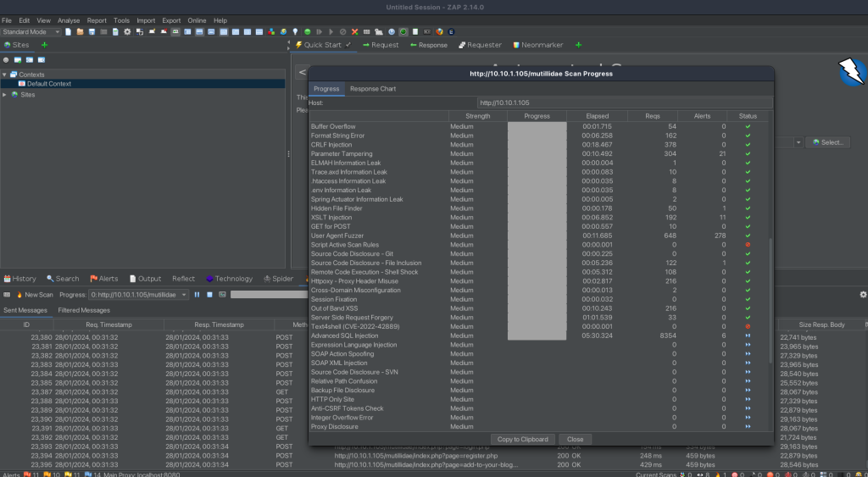
Task: Click the active scan progress bar
Action: coord(269,295)
